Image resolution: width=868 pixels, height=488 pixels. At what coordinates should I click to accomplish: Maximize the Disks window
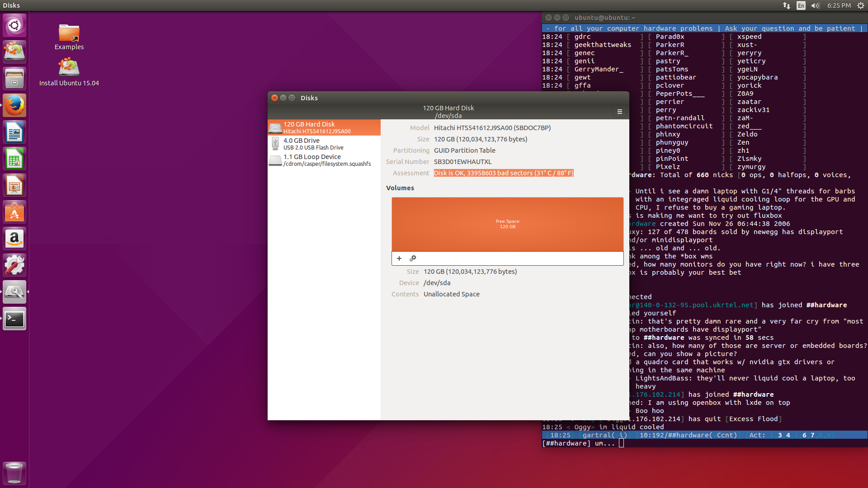[x=292, y=98]
